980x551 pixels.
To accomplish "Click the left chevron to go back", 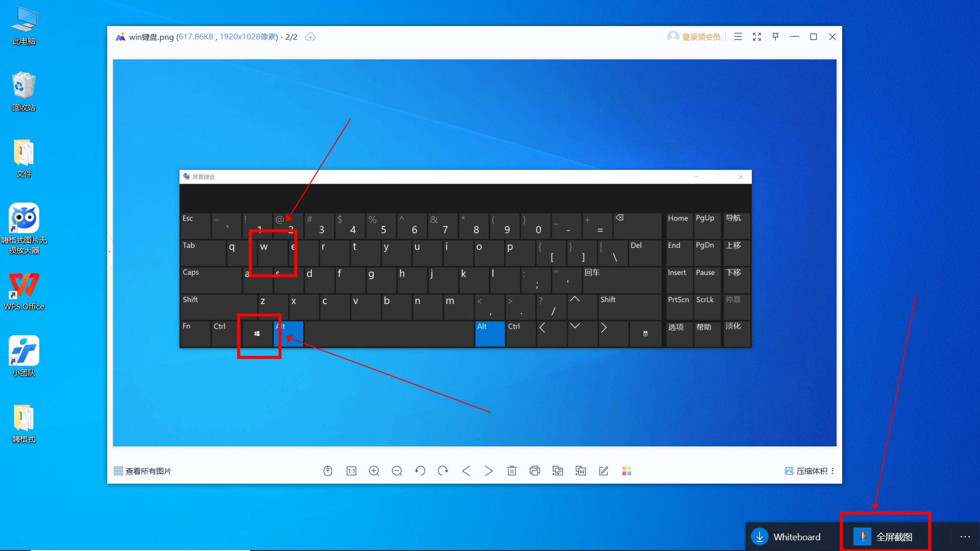I will [467, 470].
